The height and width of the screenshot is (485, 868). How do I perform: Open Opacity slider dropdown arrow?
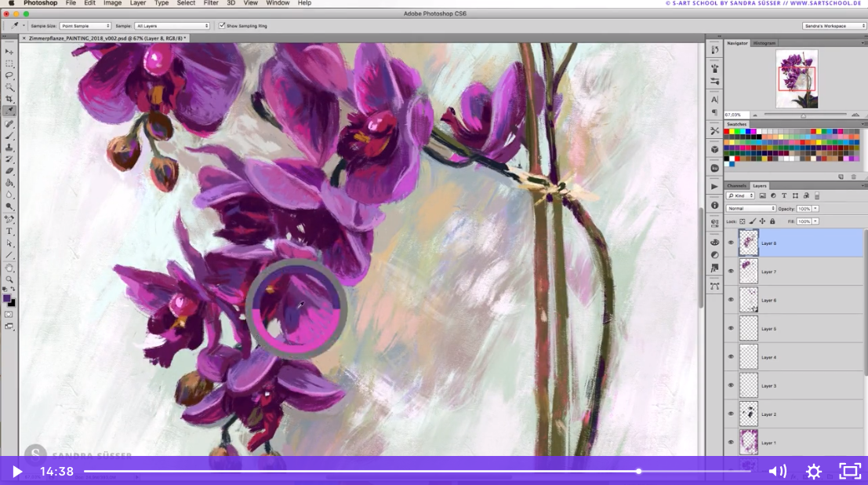coord(815,209)
